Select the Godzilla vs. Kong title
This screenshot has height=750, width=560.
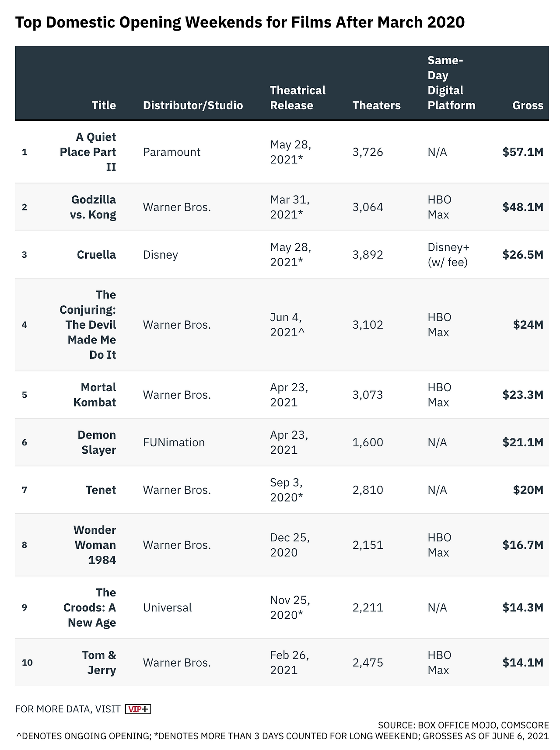pyautogui.click(x=93, y=207)
